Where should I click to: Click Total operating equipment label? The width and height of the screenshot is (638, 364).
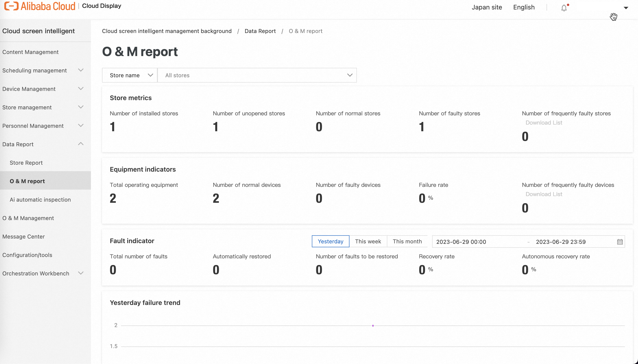pos(144,185)
